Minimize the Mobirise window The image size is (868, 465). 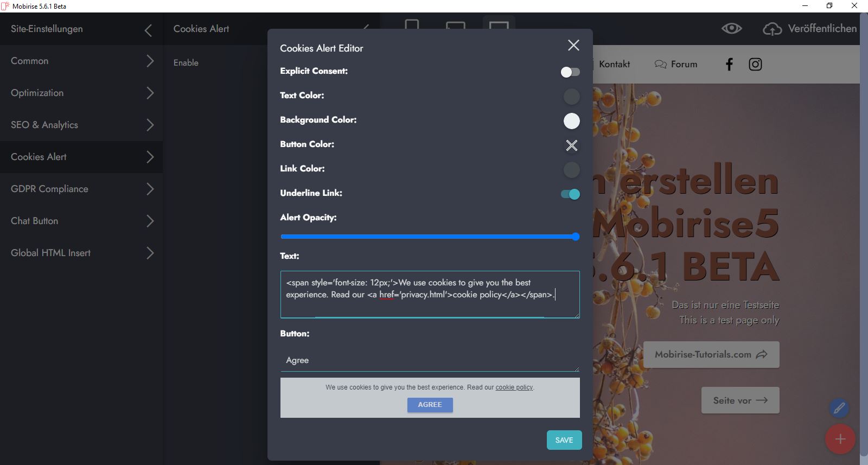coord(805,6)
